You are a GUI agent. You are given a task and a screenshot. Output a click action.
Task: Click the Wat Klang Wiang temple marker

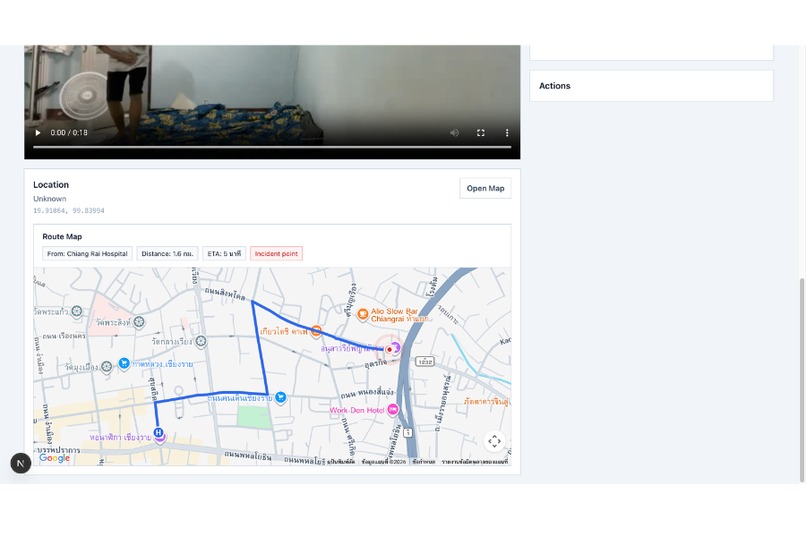tap(201, 341)
